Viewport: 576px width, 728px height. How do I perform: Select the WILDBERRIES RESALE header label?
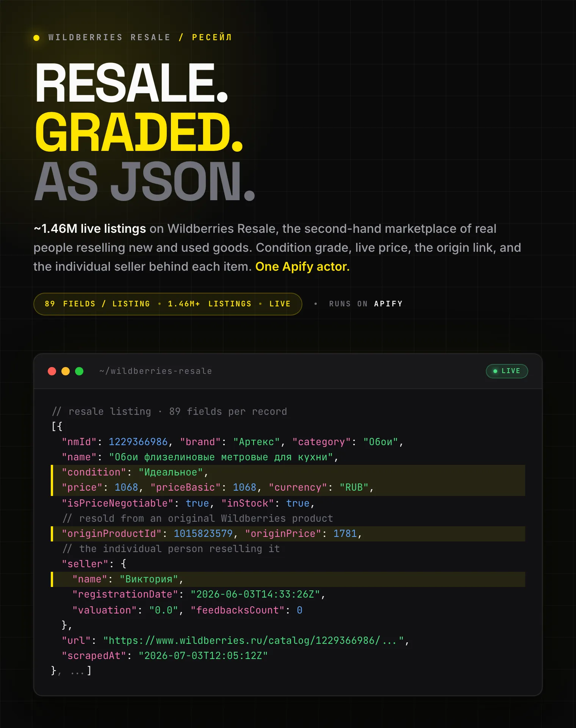tap(110, 38)
